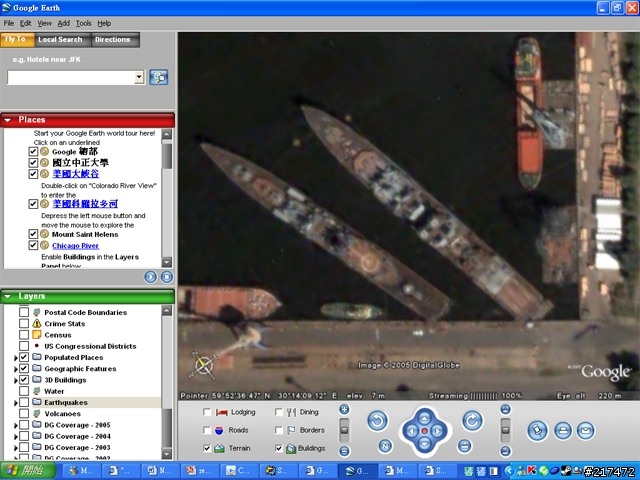Viewport: 640px width, 480px height.
Task: Open the Help menu
Action: coord(104,23)
